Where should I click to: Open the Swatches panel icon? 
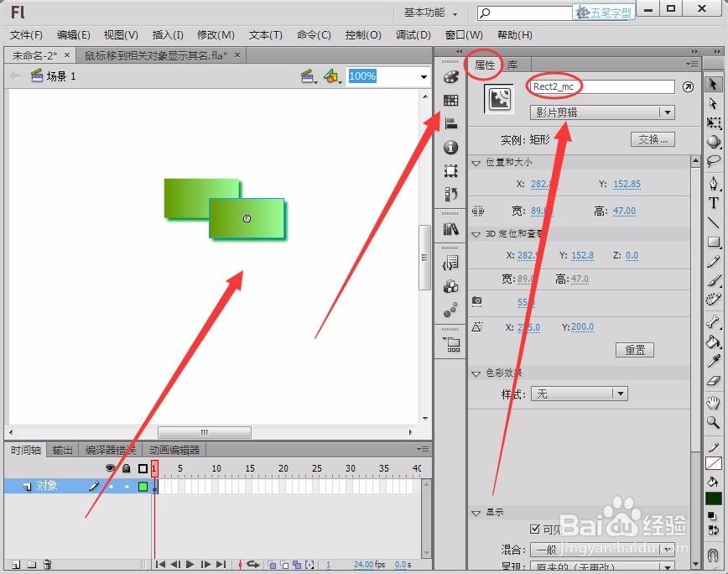[450, 101]
